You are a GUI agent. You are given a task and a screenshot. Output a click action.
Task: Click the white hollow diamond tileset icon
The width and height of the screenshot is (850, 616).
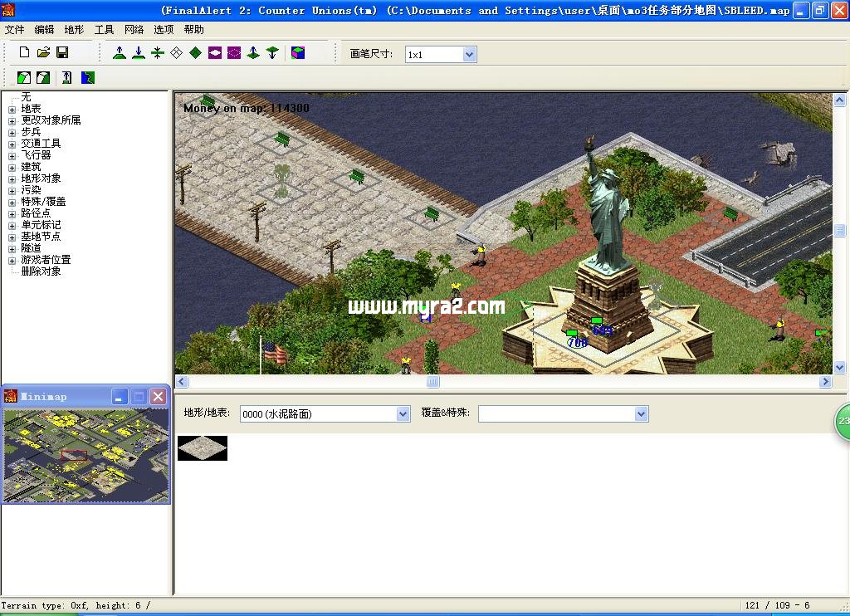176,52
